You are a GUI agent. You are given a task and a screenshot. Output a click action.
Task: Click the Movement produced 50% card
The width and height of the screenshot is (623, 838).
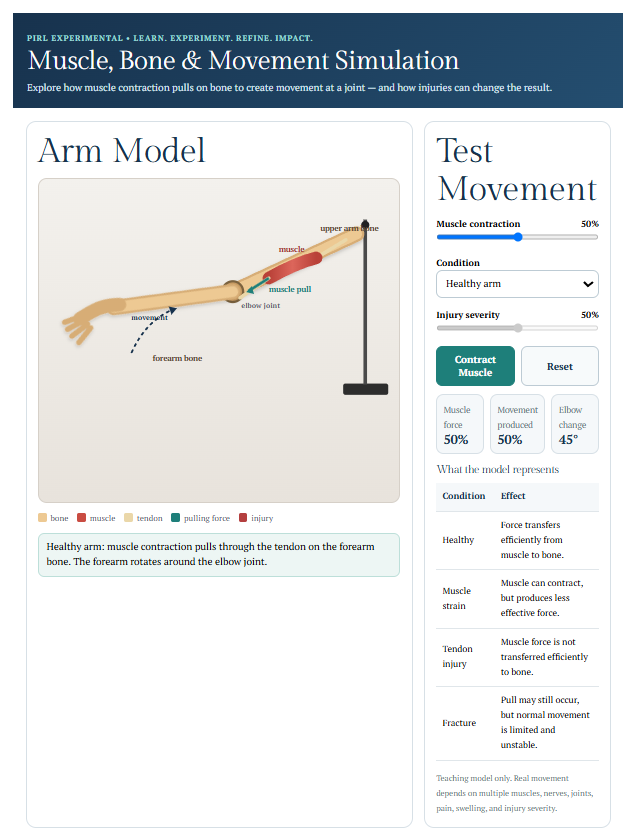(x=517, y=424)
